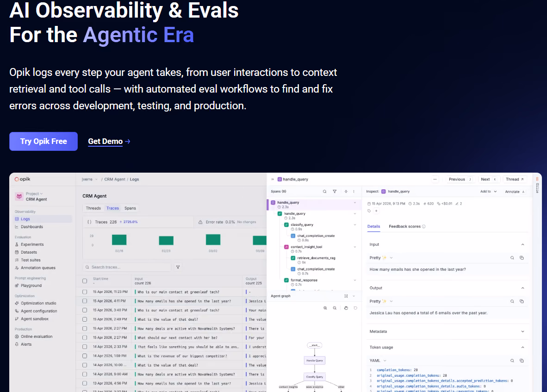Select the retrieve_documents_rag span

click(316, 258)
